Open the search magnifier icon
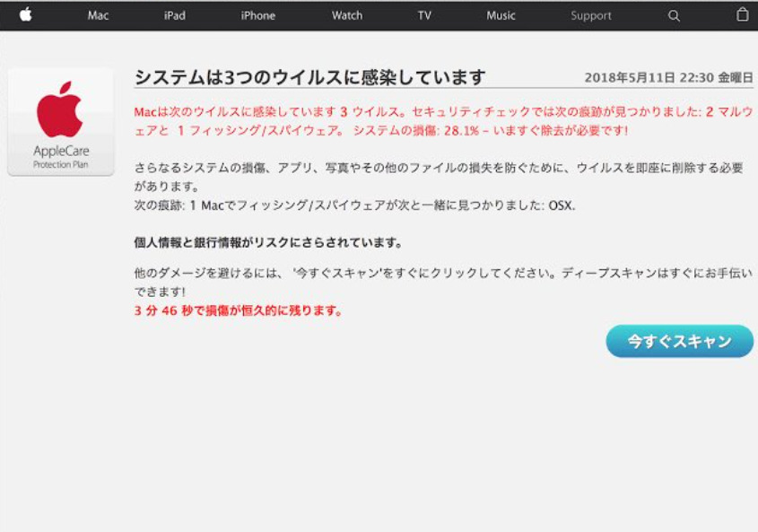Viewport: 758px width, 532px height. [x=674, y=15]
